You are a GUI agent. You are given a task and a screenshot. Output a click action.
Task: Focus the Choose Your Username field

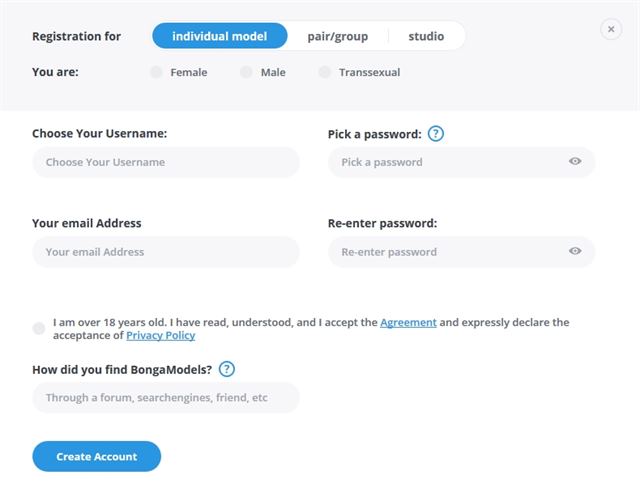[166, 162]
